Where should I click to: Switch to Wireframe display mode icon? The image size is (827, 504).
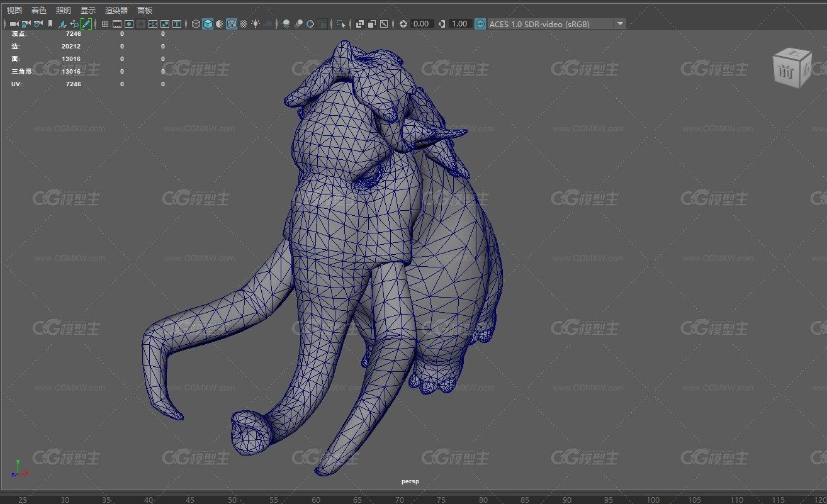tap(196, 24)
